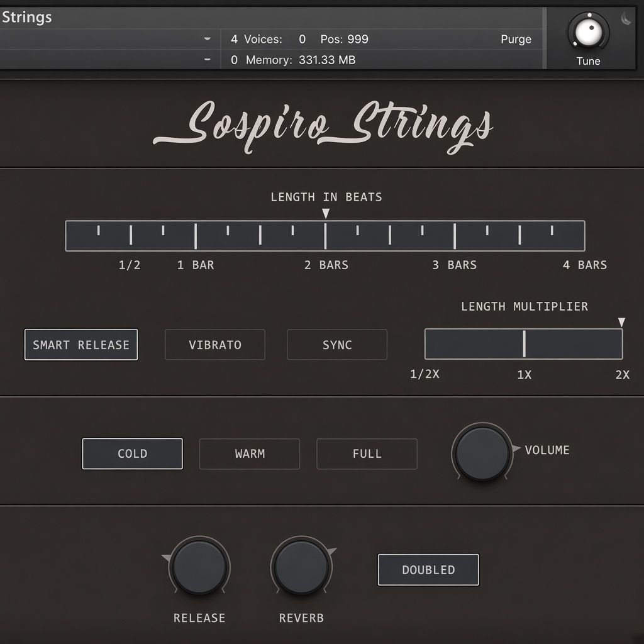644x644 pixels.
Task: Click the Reverb knob
Action: coord(301,567)
